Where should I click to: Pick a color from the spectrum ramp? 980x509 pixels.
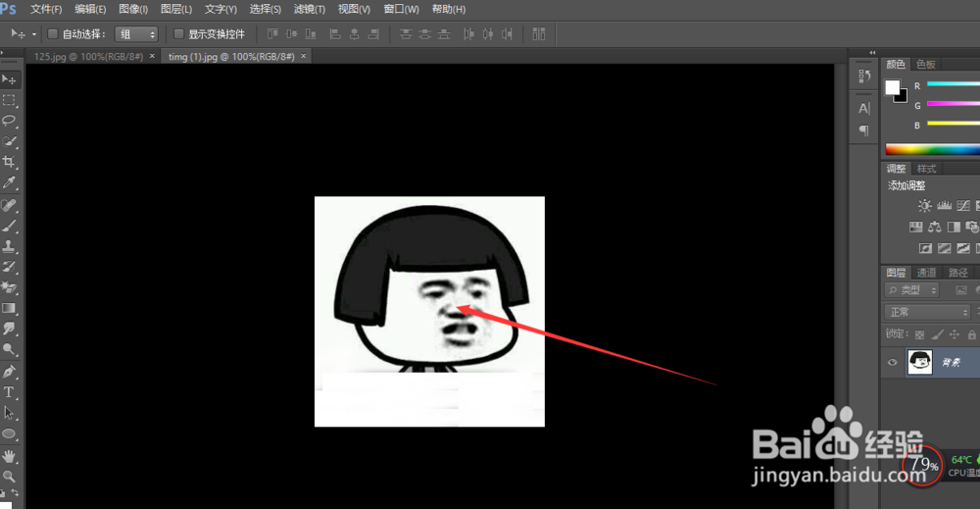(x=933, y=149)
